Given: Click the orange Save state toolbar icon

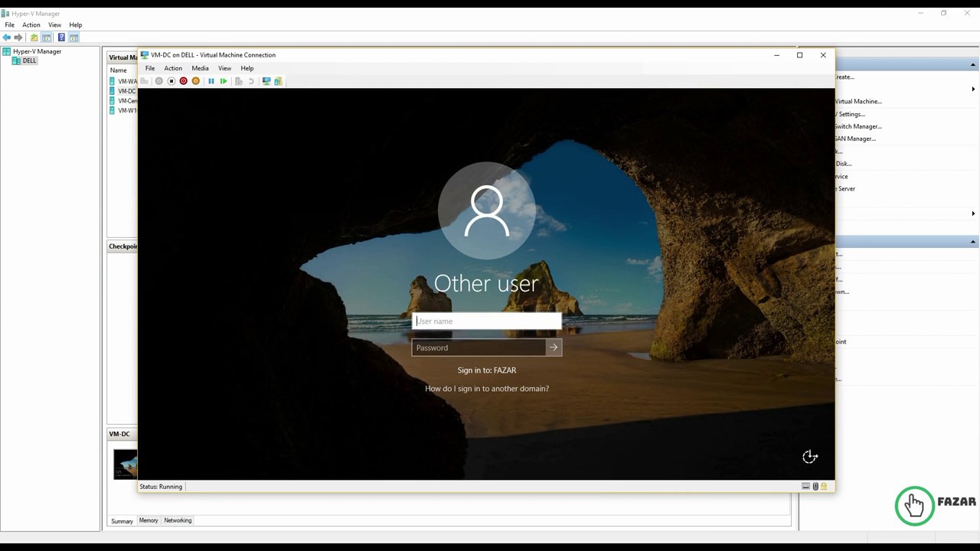Looking at the screenshot, I should click(x=195, y=81).
